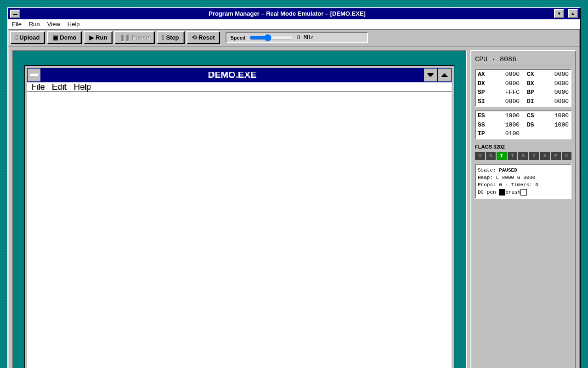The height and width of the screenshot is (368, 588).
Task: Execute one instruction with Step
Action: pyautogui.click(x=170, y=38)
